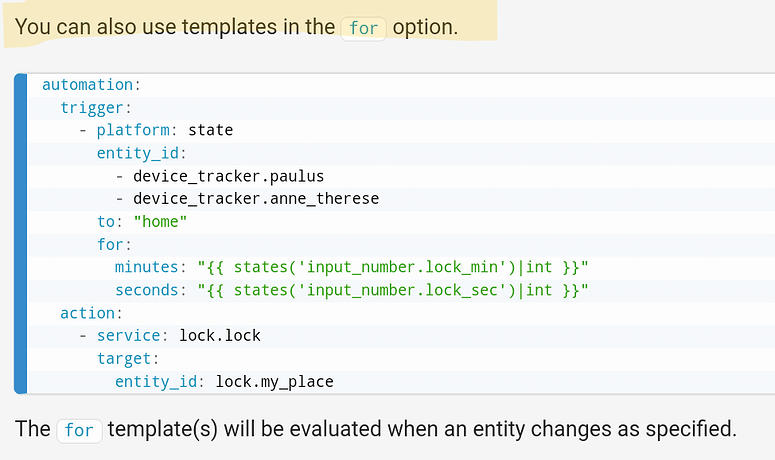Click the sentence 'template(s) will be evaluated'
The height and width of the screenshot is (460, 775).
point(422,429)
